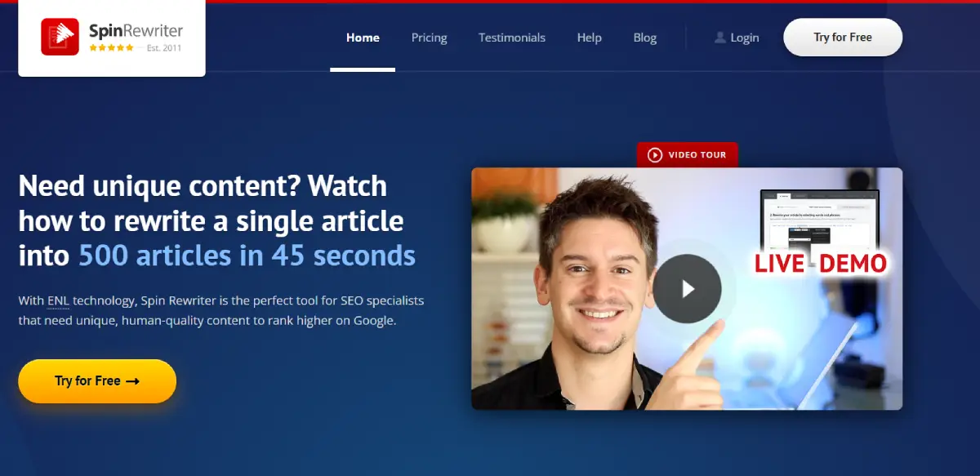The image size is (980, 476).
Task: Click the red Spin Rewriter logo icon
Action: [x=60, y=37]
